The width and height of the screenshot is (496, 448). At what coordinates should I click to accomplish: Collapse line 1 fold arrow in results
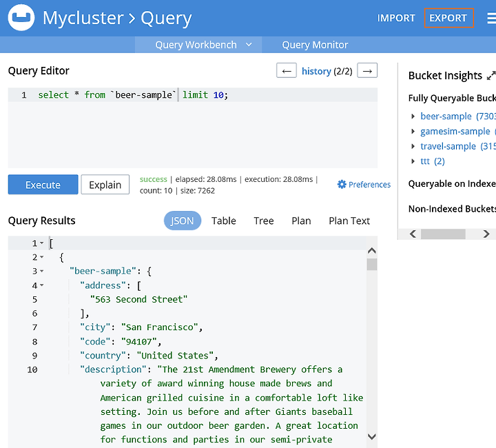(42, 243)
